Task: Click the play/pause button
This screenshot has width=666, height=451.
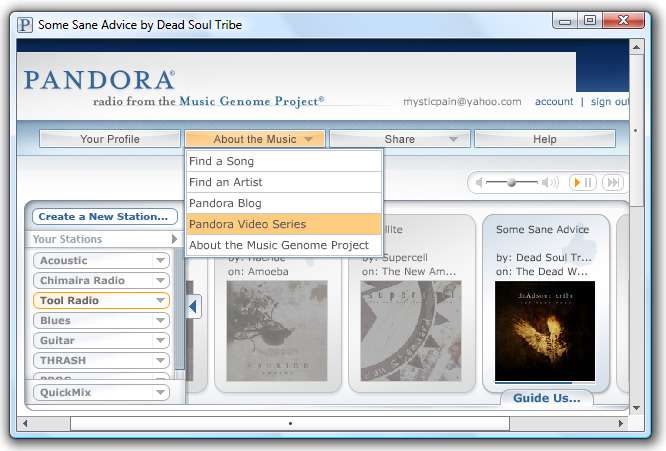Action: [582, 182]
